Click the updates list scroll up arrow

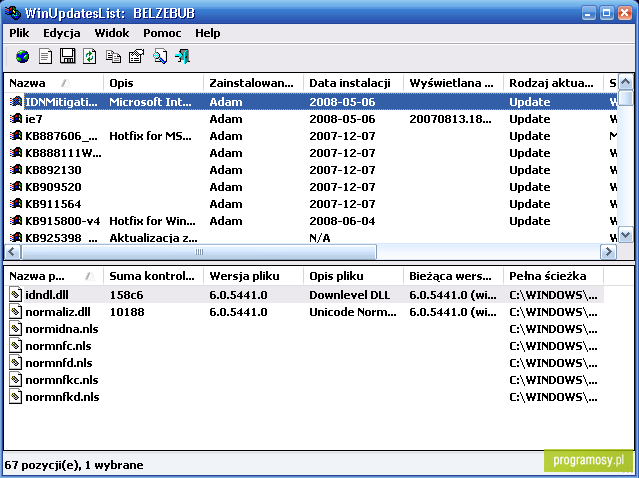pyautogui.click(x=626, y=82)
